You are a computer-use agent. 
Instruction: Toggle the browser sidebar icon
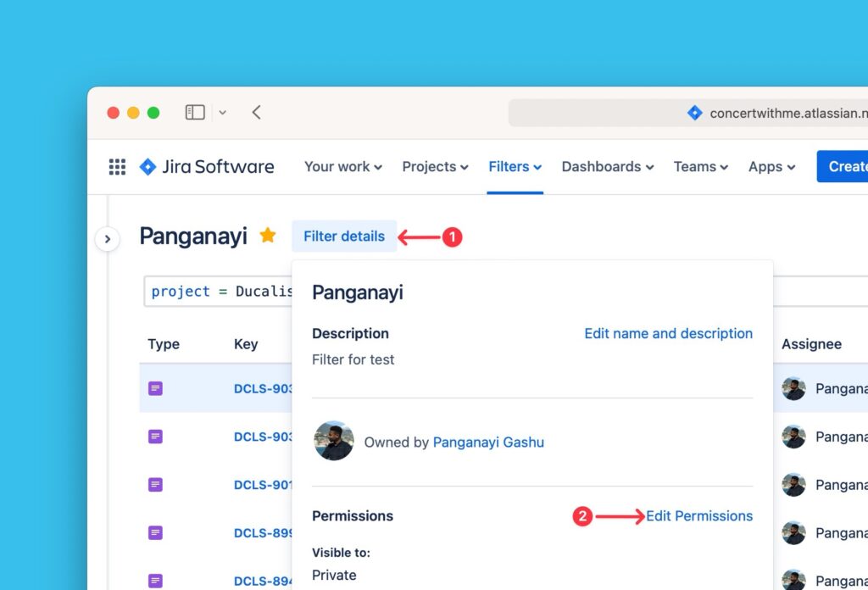point(194,111)
